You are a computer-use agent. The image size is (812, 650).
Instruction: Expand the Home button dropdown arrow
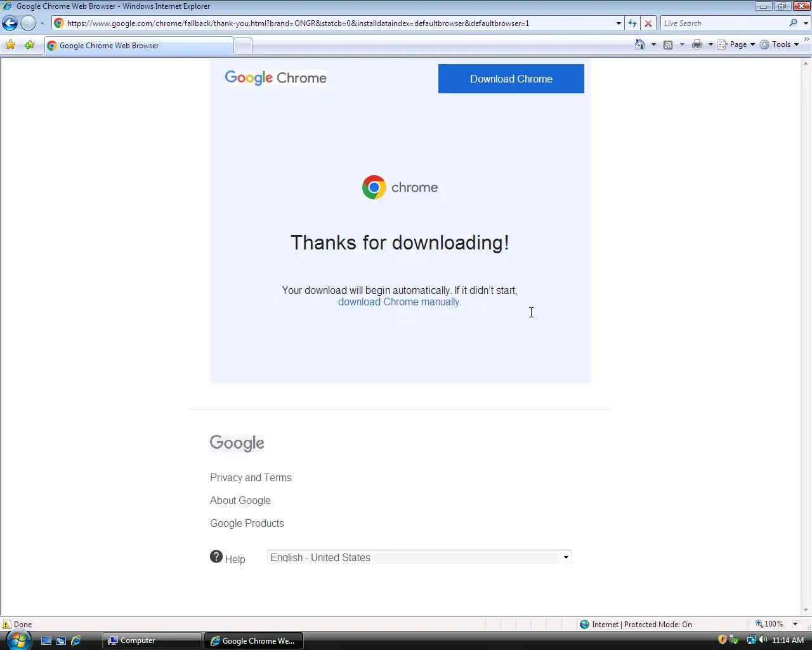point(653,44)
